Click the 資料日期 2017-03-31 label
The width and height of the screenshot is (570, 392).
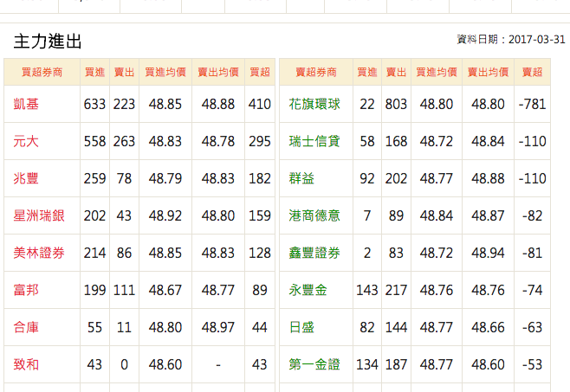point(511,39)
